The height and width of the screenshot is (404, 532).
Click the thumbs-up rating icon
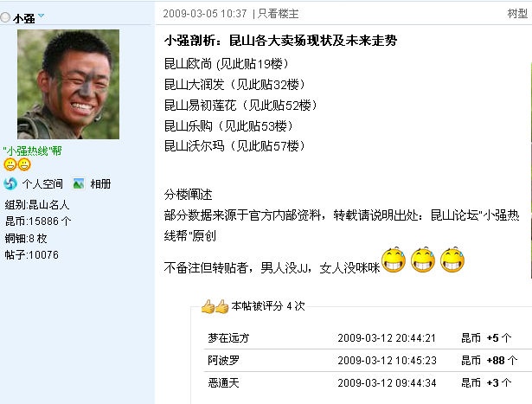click(x=215, y=306)
